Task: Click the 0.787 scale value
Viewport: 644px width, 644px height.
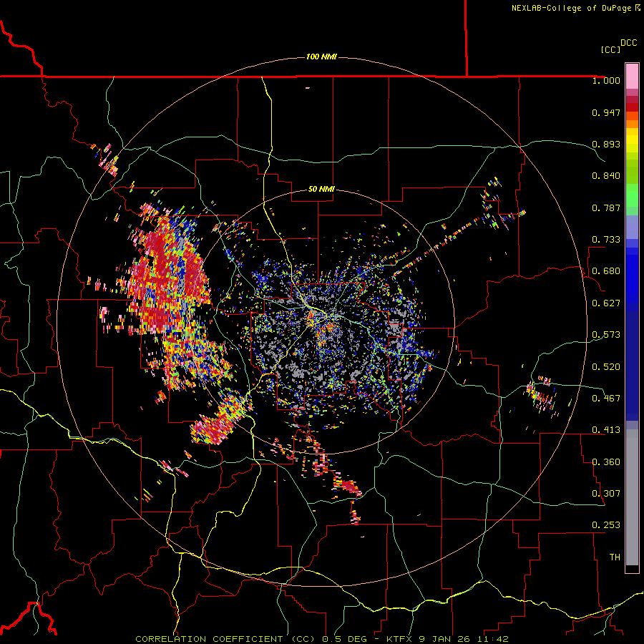Action: coord(606,208)
